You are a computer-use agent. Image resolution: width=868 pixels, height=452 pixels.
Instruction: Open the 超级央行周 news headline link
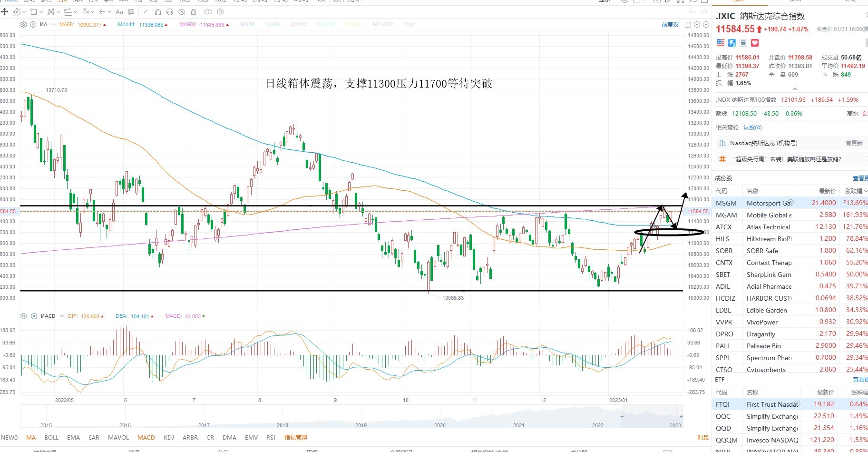(x=788, y=159)
